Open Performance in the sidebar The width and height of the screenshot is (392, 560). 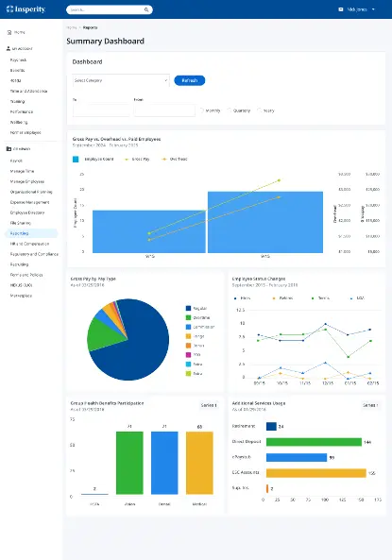22,111
